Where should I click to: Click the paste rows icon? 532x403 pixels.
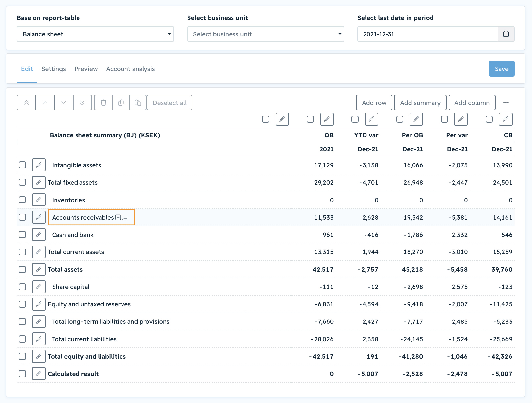[x=138, y=103]
